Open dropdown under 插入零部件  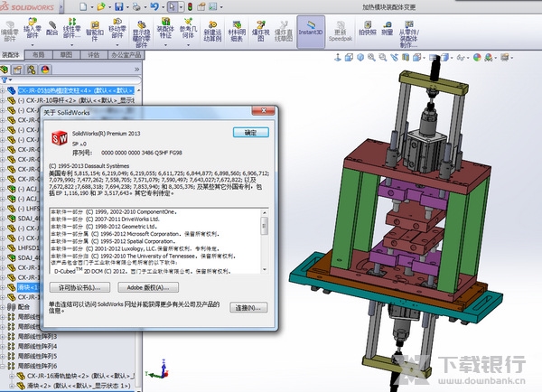coord(33,45)
